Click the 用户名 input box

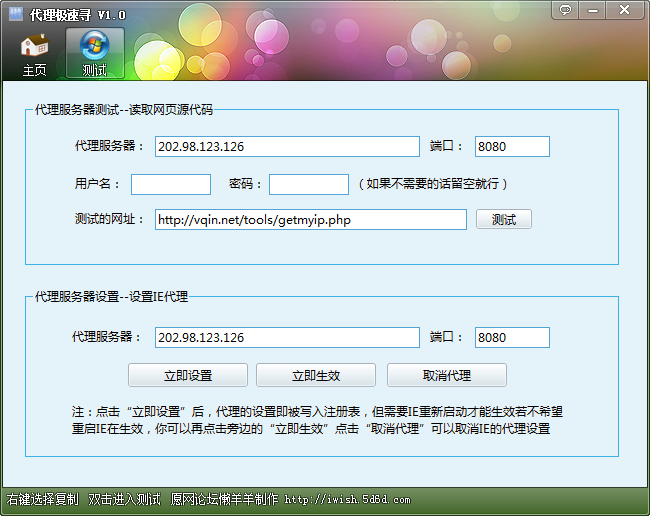point(171,185)
